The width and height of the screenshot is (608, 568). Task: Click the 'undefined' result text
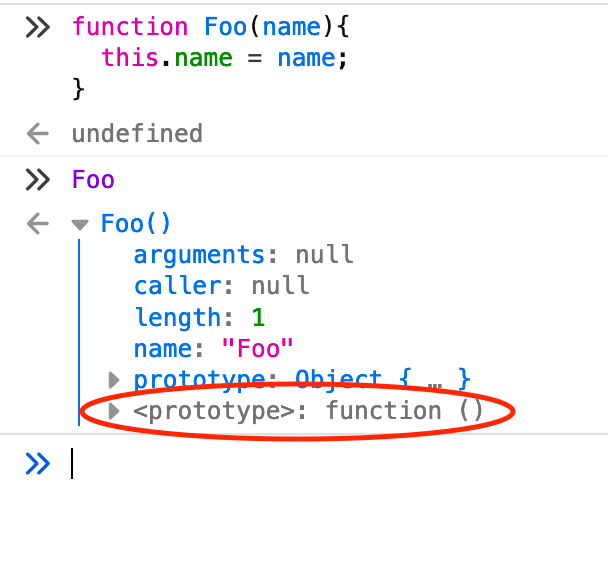click(x=137, y=133)
